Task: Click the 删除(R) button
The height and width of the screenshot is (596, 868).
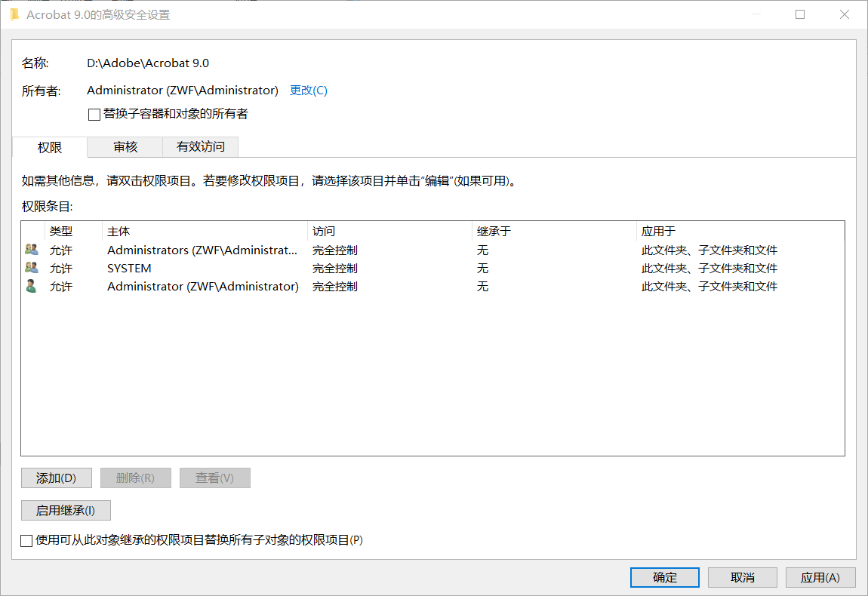Action: [136, 478]
